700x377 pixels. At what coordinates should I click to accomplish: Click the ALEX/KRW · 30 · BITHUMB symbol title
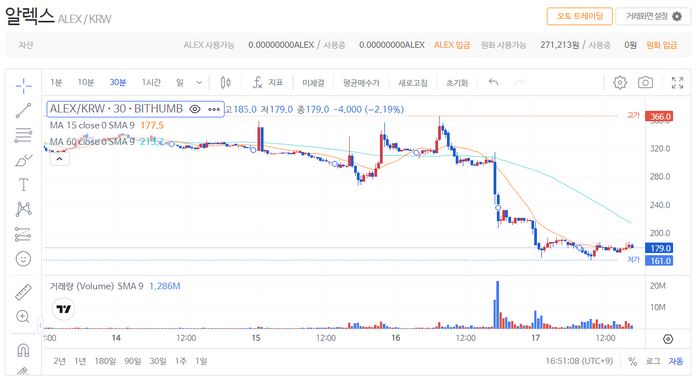tap(116, 109)
